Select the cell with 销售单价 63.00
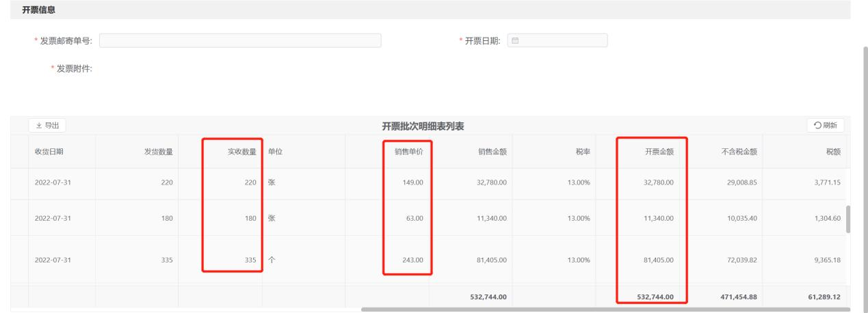This screenshot has width=868, height=313. 415,219
